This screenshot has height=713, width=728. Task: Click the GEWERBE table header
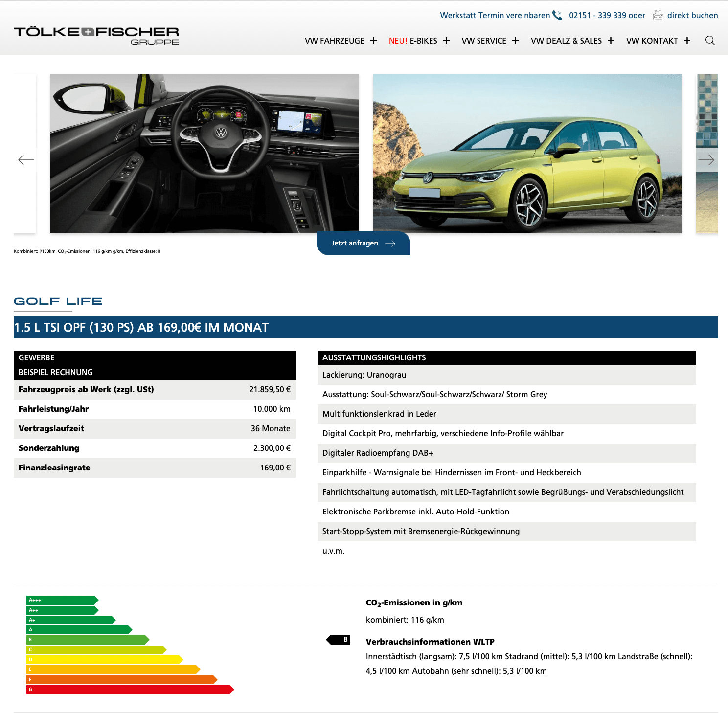(155, 358)
